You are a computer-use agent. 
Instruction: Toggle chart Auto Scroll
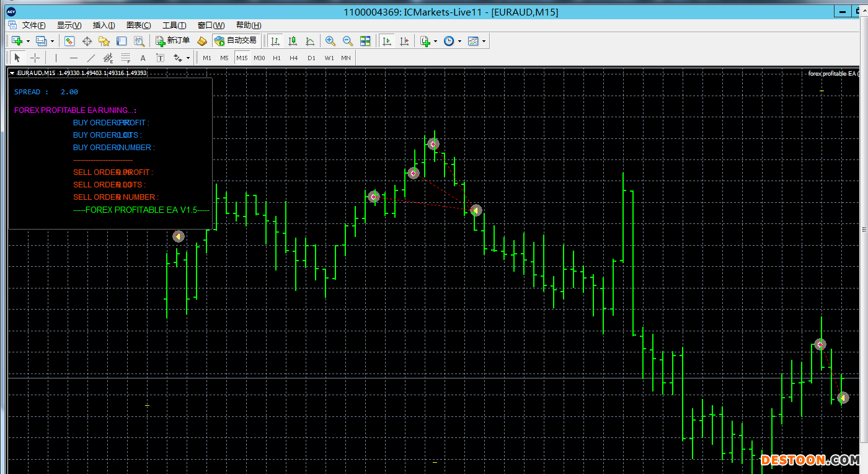[x=387, y=41]
